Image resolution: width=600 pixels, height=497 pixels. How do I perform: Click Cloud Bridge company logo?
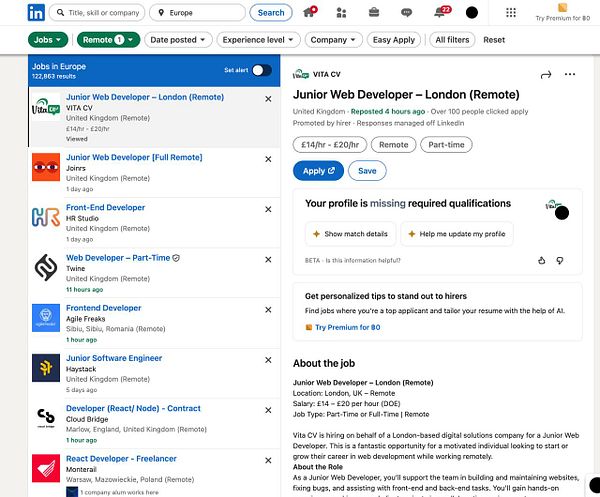[x=46, y=418]
